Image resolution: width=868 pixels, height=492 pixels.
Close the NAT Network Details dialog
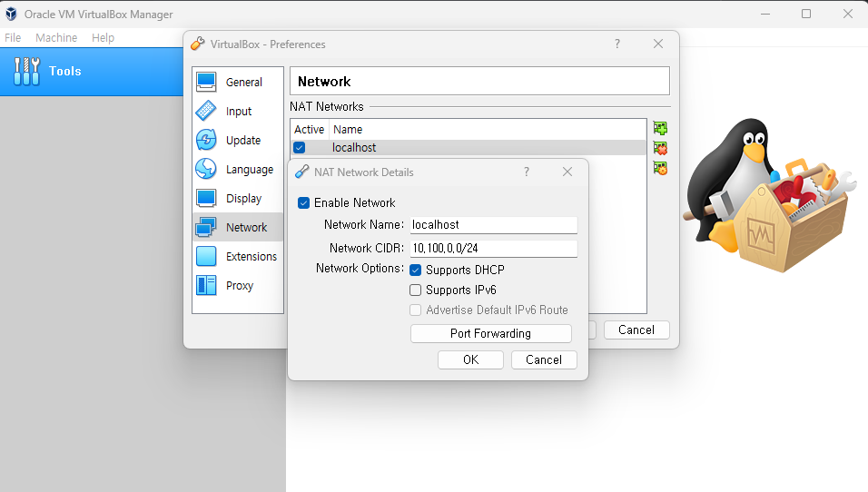(567, 172)
